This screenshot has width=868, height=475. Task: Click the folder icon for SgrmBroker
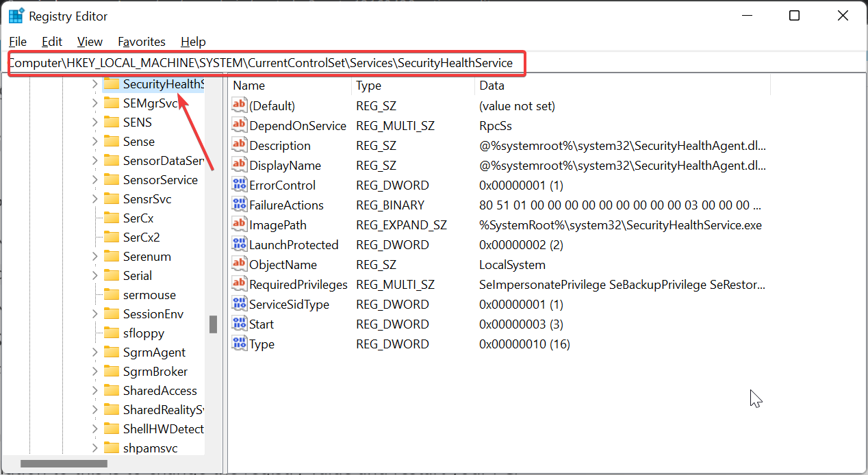click(x=112, y=372)
